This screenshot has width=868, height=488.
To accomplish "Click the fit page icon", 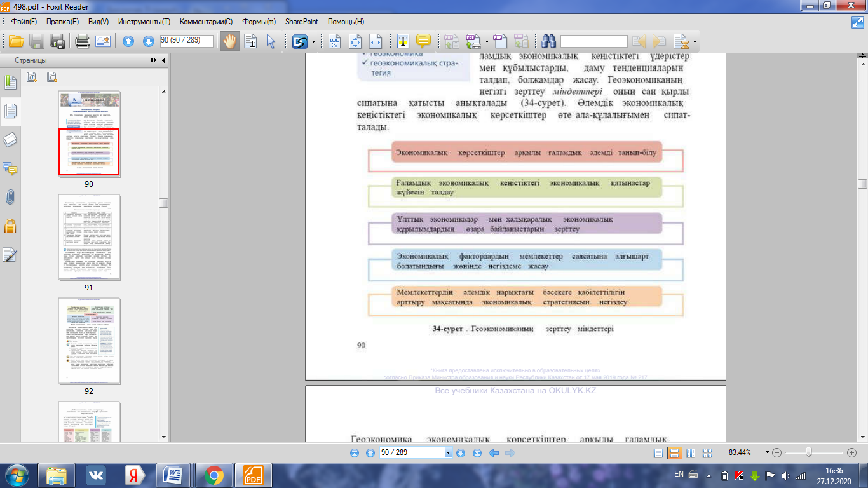I will (x=355, y=41).
